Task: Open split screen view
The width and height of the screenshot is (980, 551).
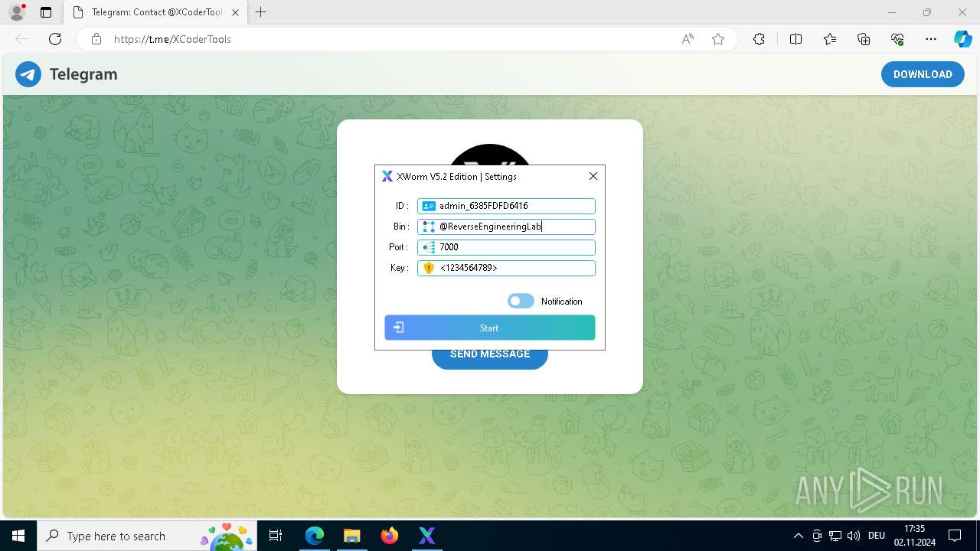Action: click(795, 39)
